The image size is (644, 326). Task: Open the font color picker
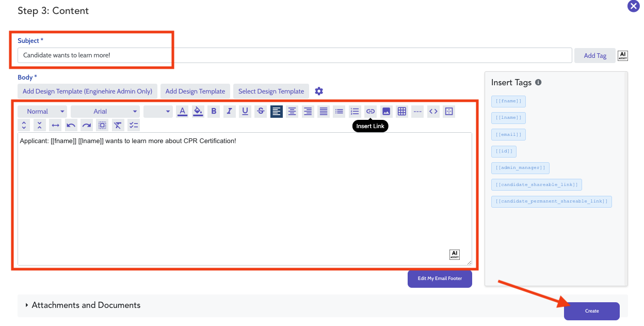click(x=182, y=111)
